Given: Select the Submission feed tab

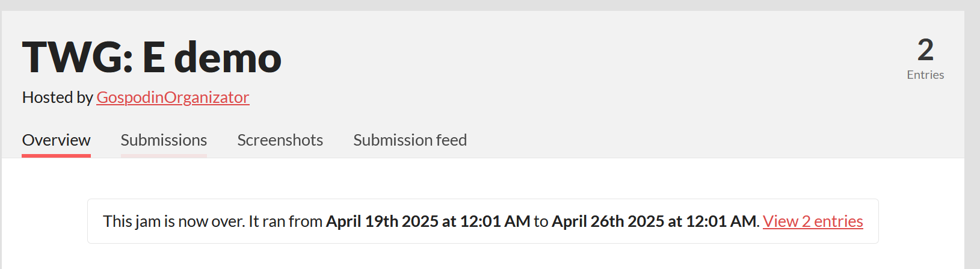Looking at the screenshot, I should click(410, 140).
